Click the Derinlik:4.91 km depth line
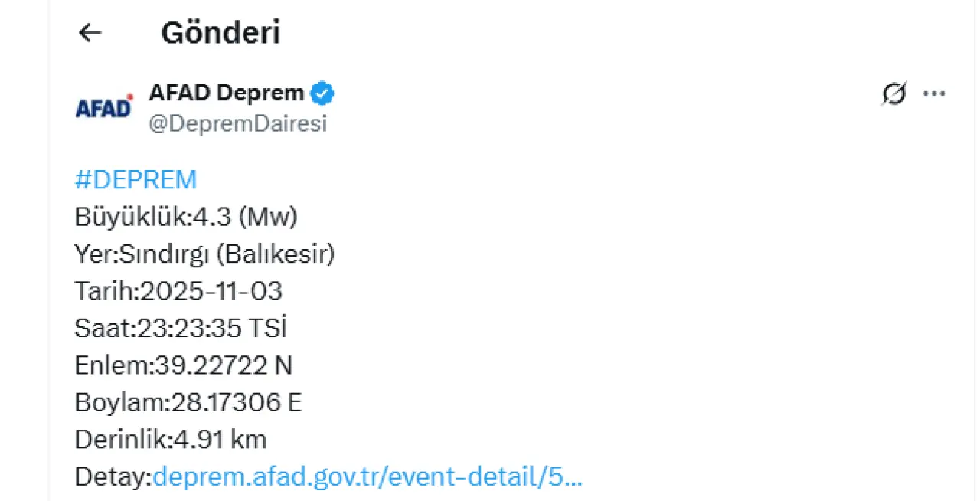Viewport: 980px width, 501px height. click(171, 439)
